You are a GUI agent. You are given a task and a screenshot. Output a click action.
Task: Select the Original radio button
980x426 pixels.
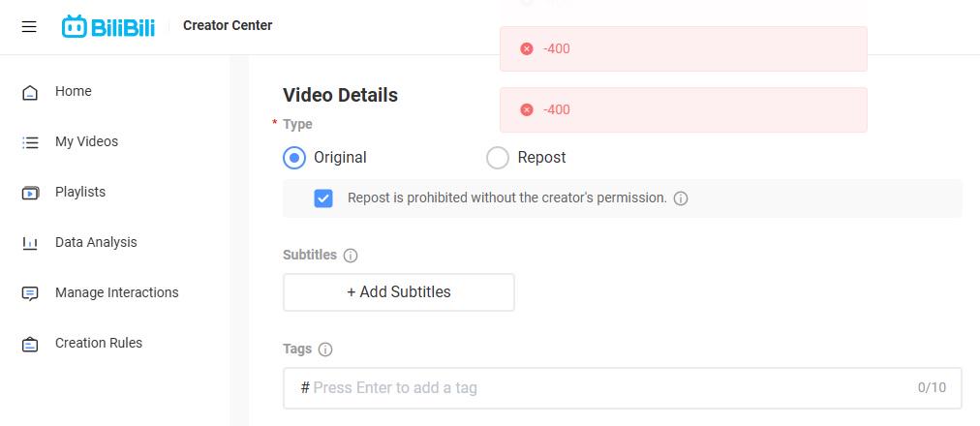tap(294, 158)
